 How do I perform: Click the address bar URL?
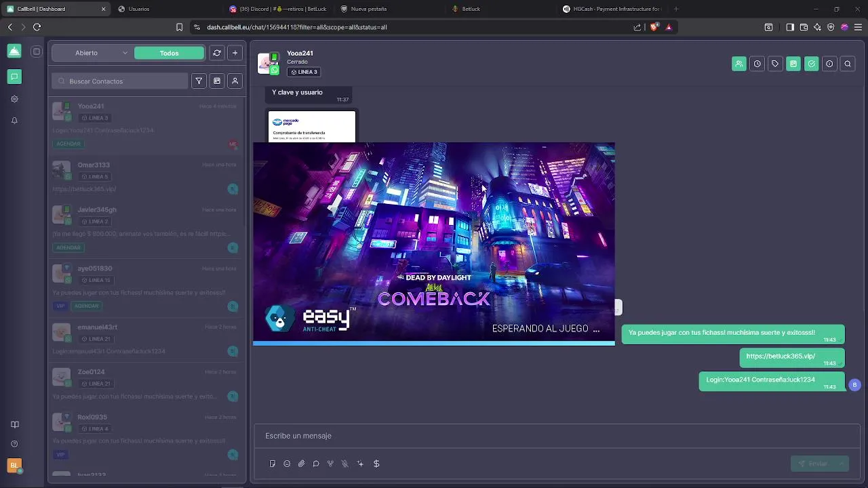(297, 27)
